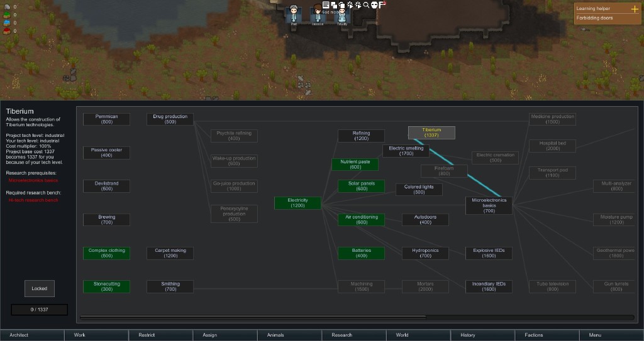Select the Electric smelting research project

[x=406, y=151]
